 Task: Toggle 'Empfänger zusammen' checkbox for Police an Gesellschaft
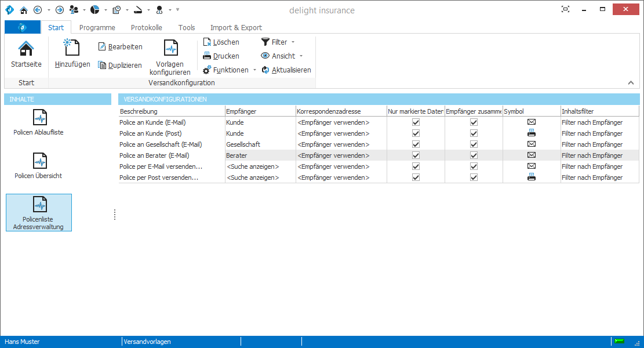tap(474, 144)
